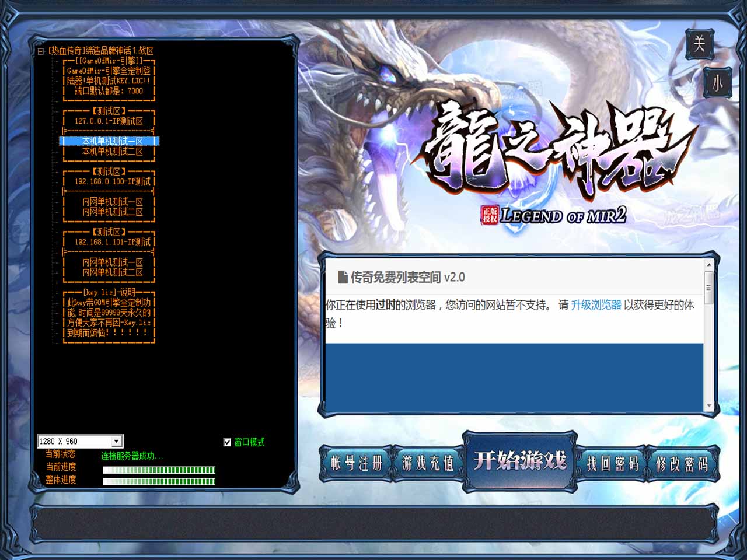Click 找回密码 to recover password

pos(612,464)
